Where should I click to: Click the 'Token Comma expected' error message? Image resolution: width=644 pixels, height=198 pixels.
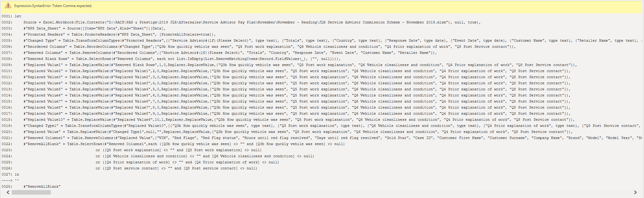(72, 6)
